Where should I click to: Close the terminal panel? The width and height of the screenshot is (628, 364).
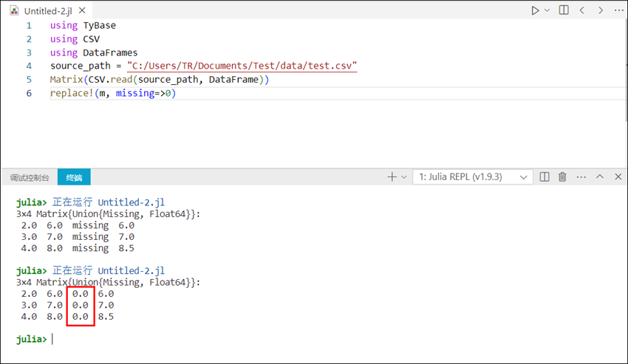click(618, 176)
